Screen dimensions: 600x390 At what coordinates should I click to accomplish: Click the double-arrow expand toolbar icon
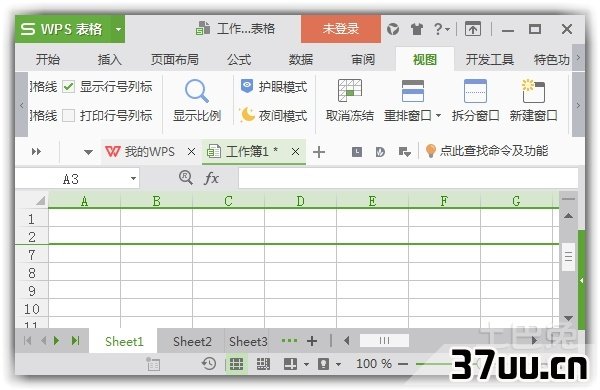(x=36, y=152)
